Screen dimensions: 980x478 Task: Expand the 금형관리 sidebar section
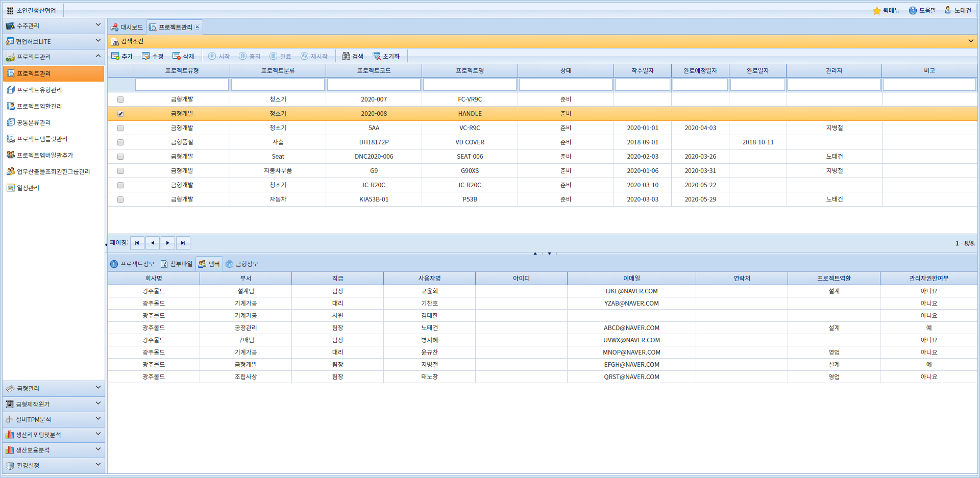(54, 388)
